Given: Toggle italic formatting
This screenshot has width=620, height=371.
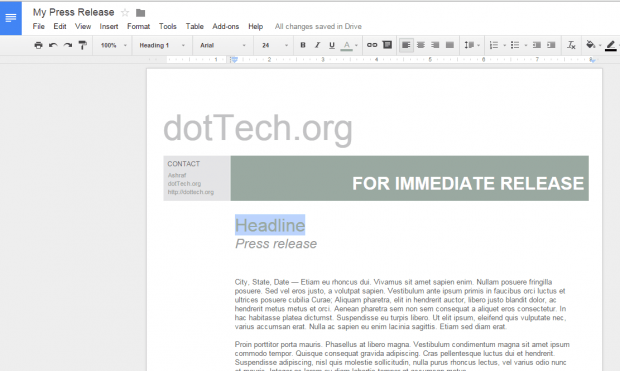Looking at the screenshot, I should (317, 45).
